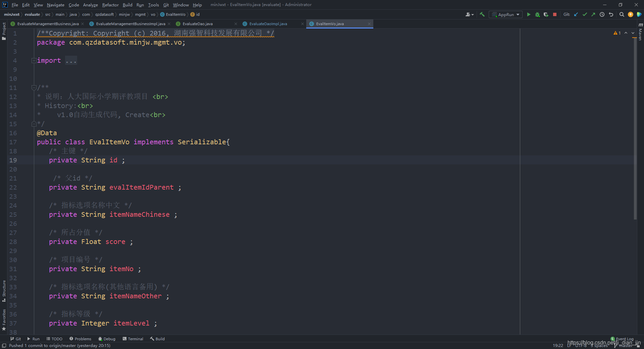644x349 pixels.
Task: Collapse the Javadoc comment at line 11
Action: pyautogui.click(x=34, y=88)
